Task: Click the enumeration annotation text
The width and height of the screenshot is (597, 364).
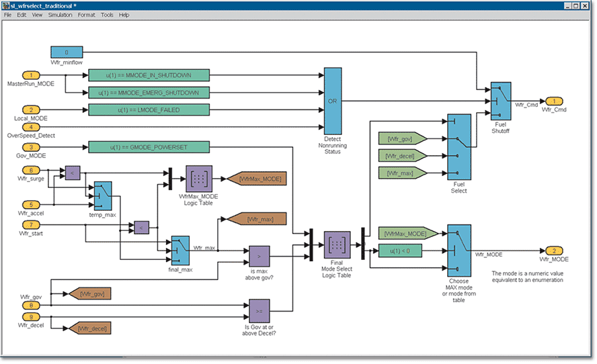Action: (x=527, y=277)
